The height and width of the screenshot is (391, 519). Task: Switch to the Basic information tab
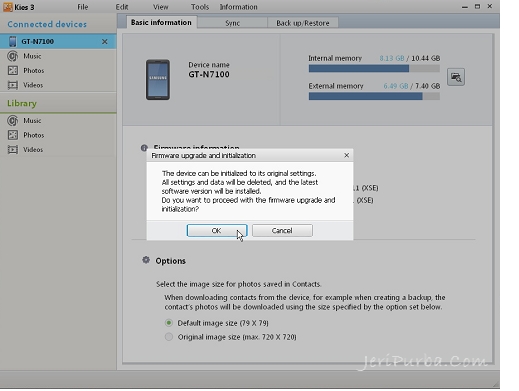click(161, 23)
